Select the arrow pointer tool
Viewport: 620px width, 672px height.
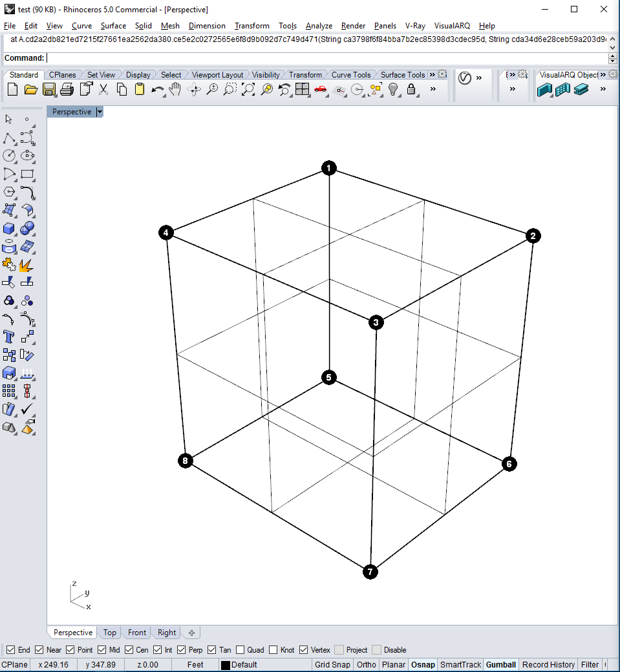coord(8,119)
